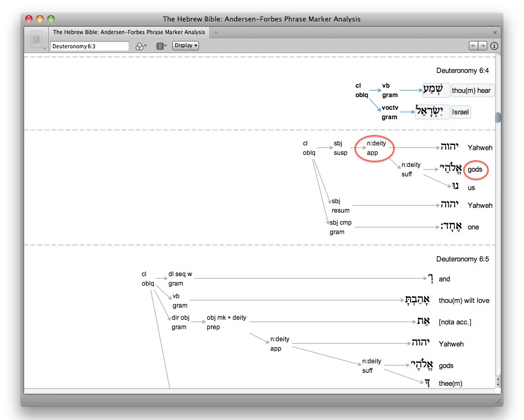Go back with the left arrow button
524x420 pixels.
click(474, 46)
